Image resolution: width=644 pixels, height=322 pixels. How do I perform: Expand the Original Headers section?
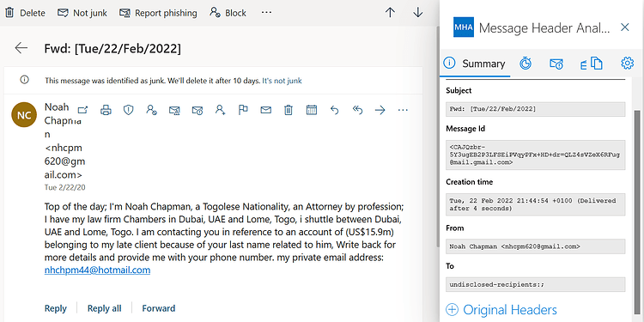coord(501,309)
